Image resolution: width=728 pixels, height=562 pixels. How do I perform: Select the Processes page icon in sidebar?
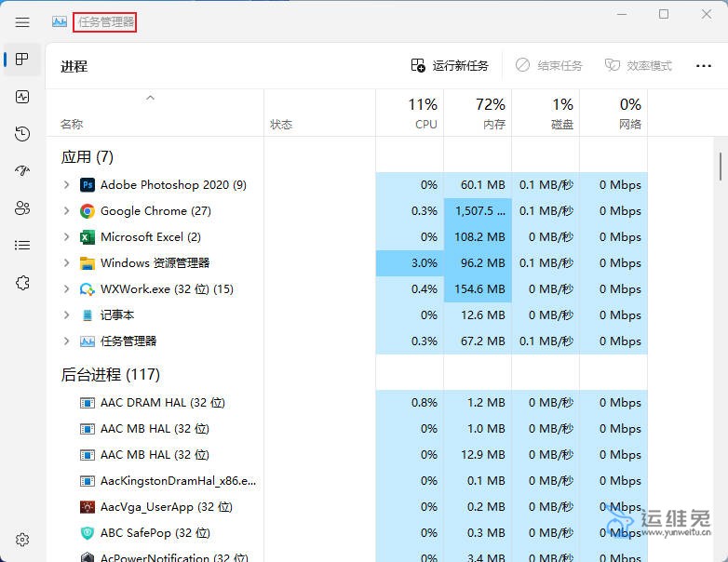22,60
